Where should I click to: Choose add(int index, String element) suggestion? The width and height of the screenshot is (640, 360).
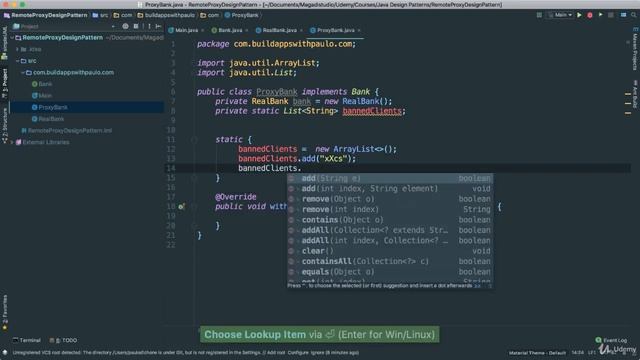coord(390,189)
